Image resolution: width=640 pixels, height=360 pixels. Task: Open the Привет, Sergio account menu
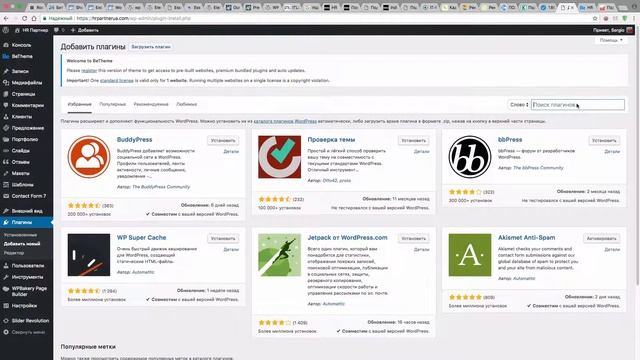point(613,30)
